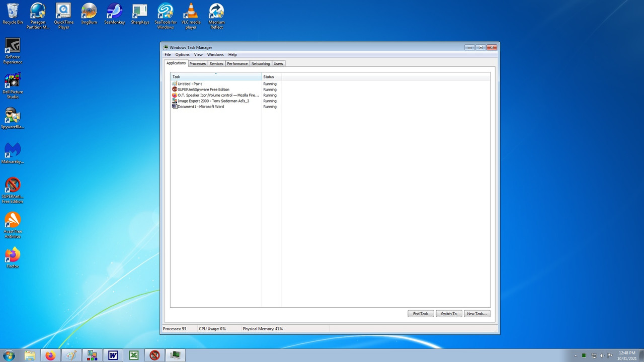Switch to Firefox on the taskbar
The image size is (644, 362).
click(50, 355)
